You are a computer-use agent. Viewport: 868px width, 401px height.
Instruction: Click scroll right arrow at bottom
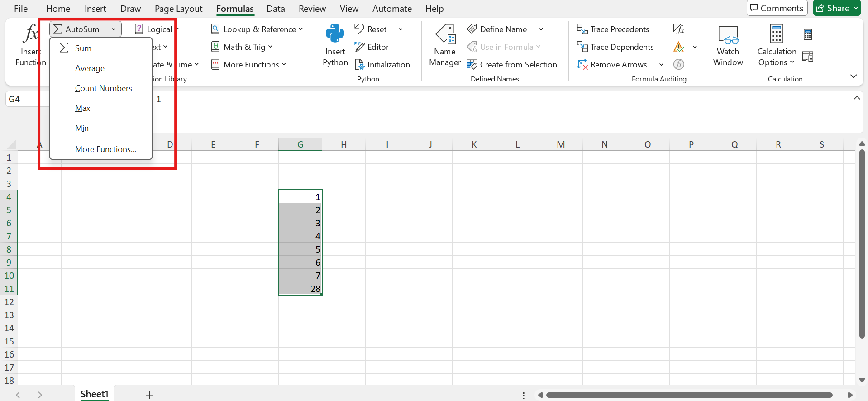pyautogui.click(x=850, y=395)
